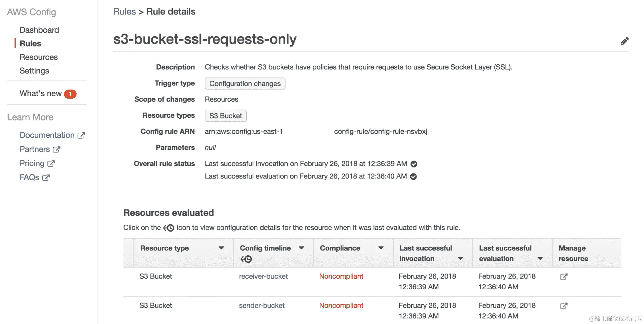Image resolution: width=644 pixels, height=324 pixels.
Task: Click the external link icon beside FAQs
Action: tap(46, 178)
